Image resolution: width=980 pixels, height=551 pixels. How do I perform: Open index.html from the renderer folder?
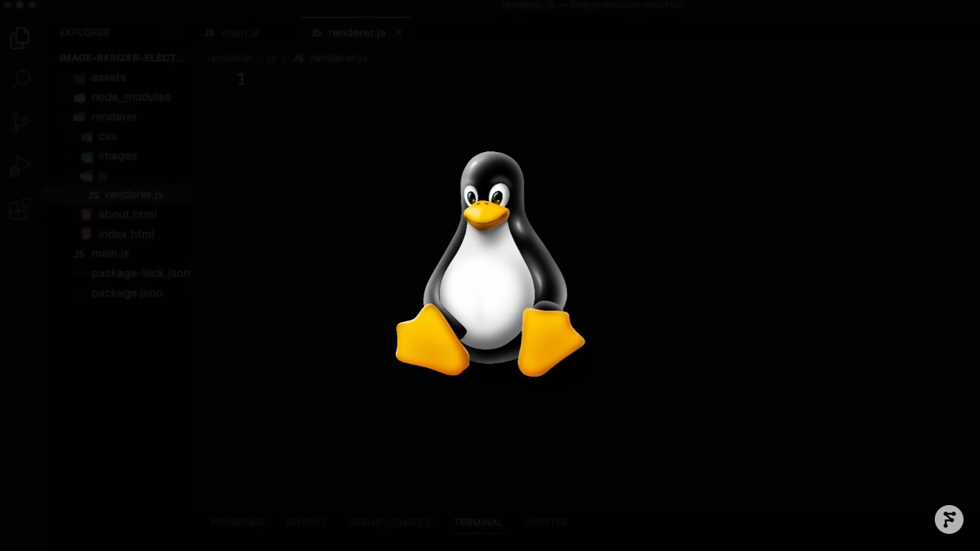coord(126,234)
